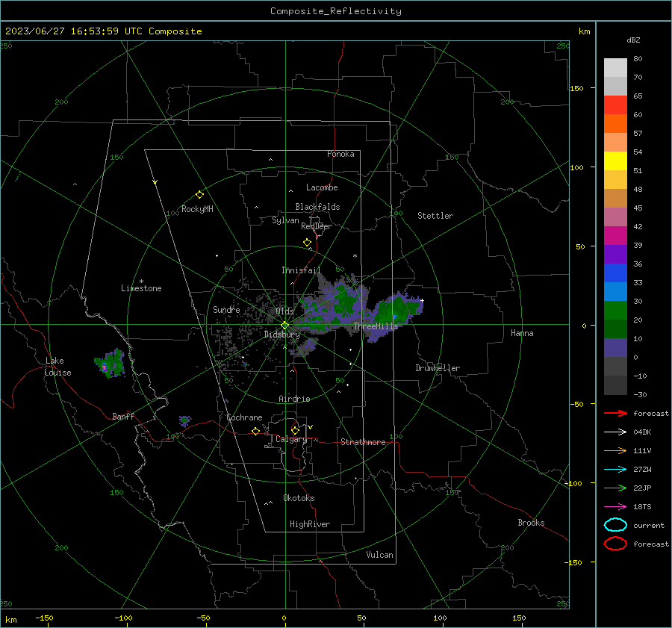Click the yellow diamond marker below Cochrane
This screenshot has width=672, height=628.
click(255, 431)
